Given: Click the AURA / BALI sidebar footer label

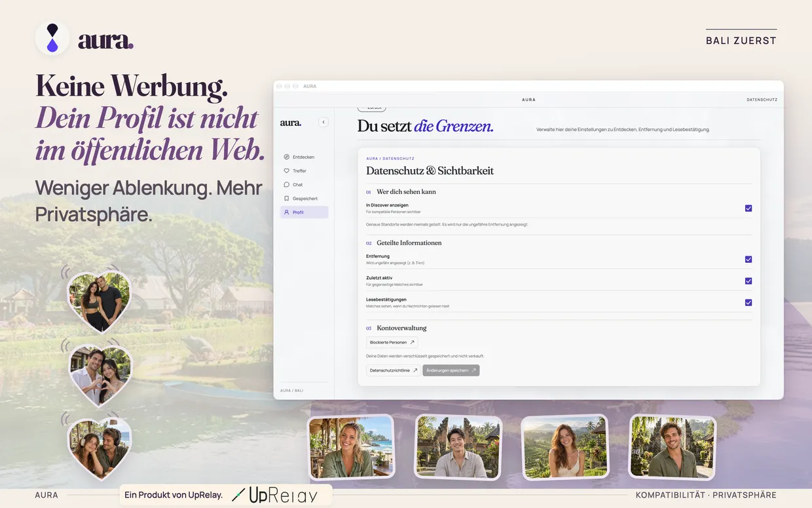Looking at the screenshot, I should click(291, 390).
